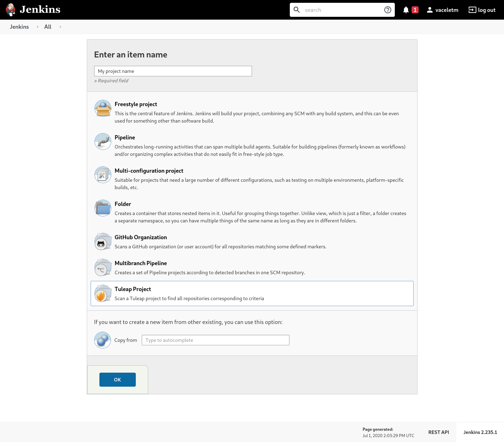
Task: Click the log out link
Action: tap(486, 10)
